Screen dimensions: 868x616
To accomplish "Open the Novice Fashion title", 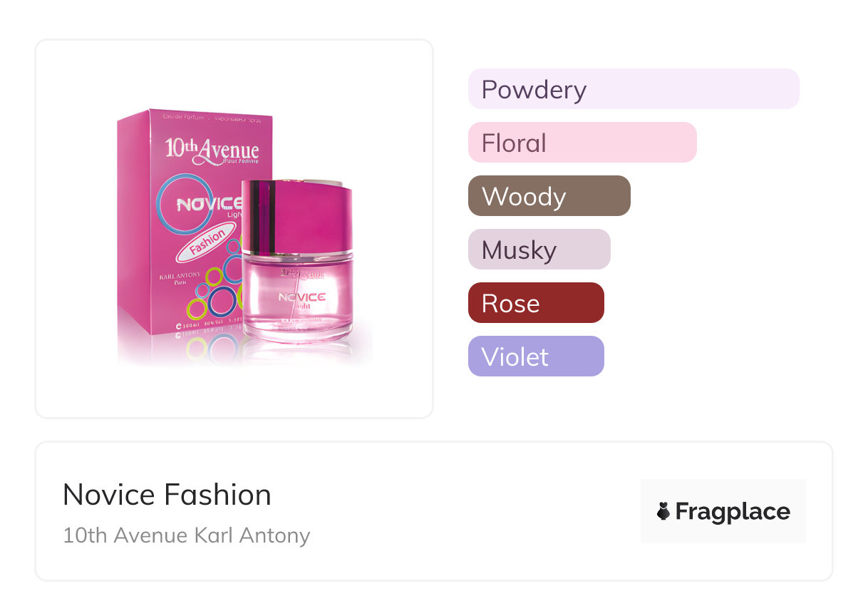I will [x=167, y=495].
